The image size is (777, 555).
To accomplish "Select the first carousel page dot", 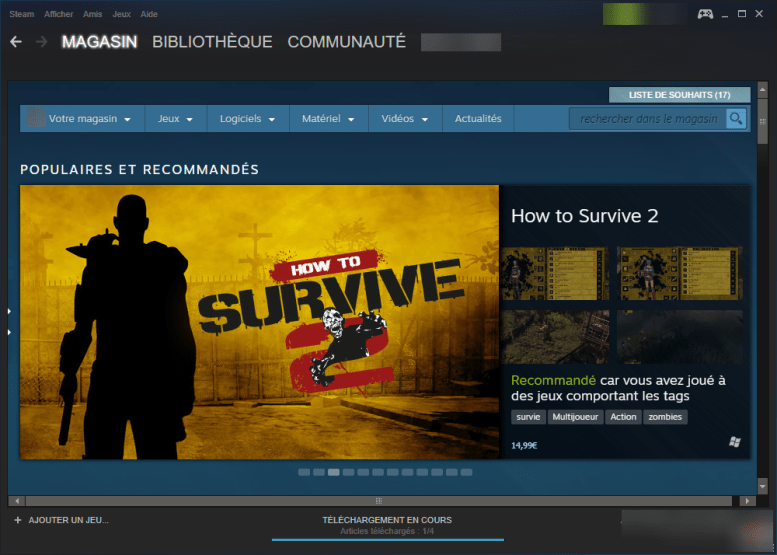I will pyautogui.click(x=304, y=472).
